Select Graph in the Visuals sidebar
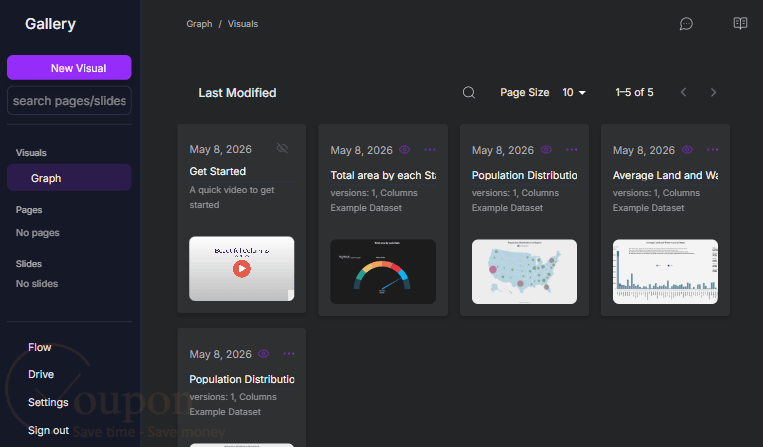Image resolution: width=763 pixels, height=447 pixels. click(69, 178)
